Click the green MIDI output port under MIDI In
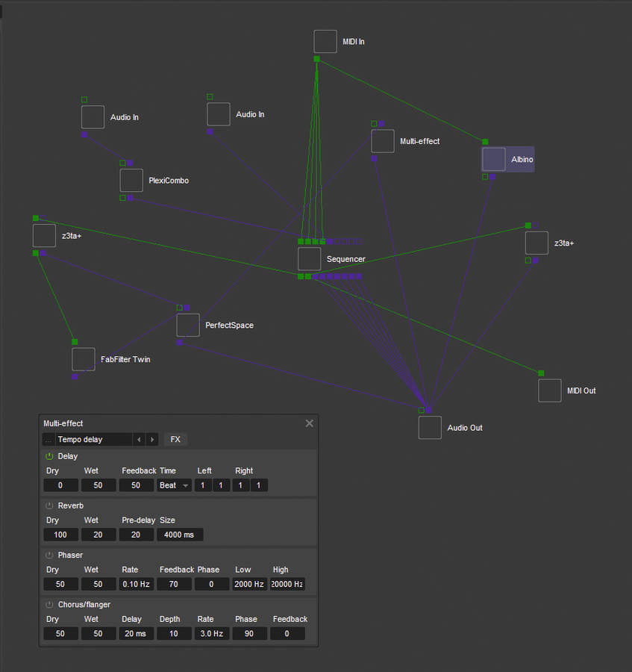Image resolution: width=632 pixels, height=672 pixels. click(317, 59)
